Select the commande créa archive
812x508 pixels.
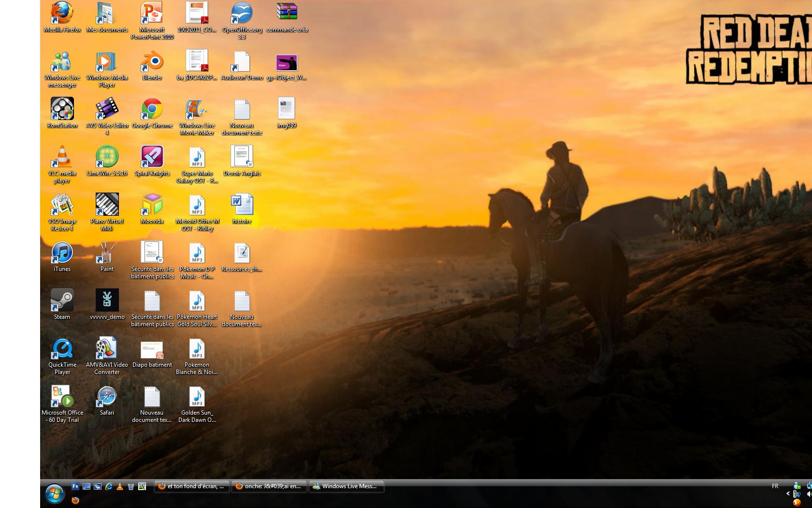coord(287,17)
